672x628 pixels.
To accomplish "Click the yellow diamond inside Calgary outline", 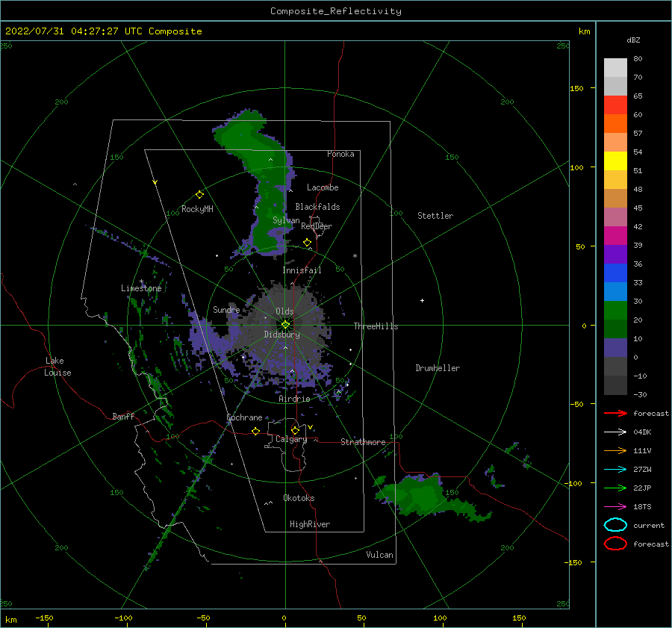I will [295, 430].
